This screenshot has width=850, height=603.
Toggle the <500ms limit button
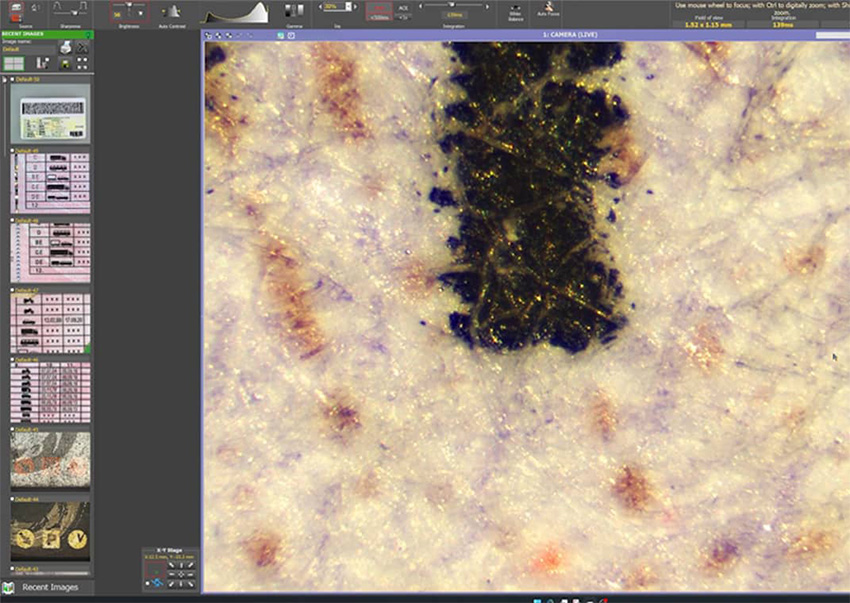[x=379, y=17]
